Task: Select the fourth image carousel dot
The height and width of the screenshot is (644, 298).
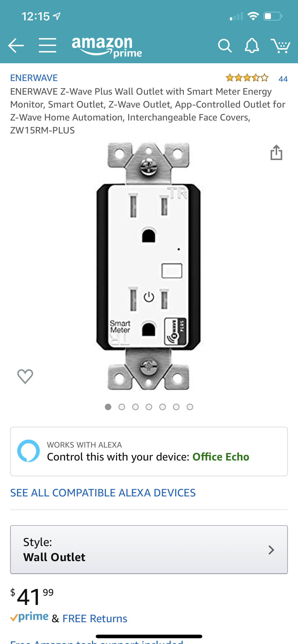Action: (x=149, y=407)
